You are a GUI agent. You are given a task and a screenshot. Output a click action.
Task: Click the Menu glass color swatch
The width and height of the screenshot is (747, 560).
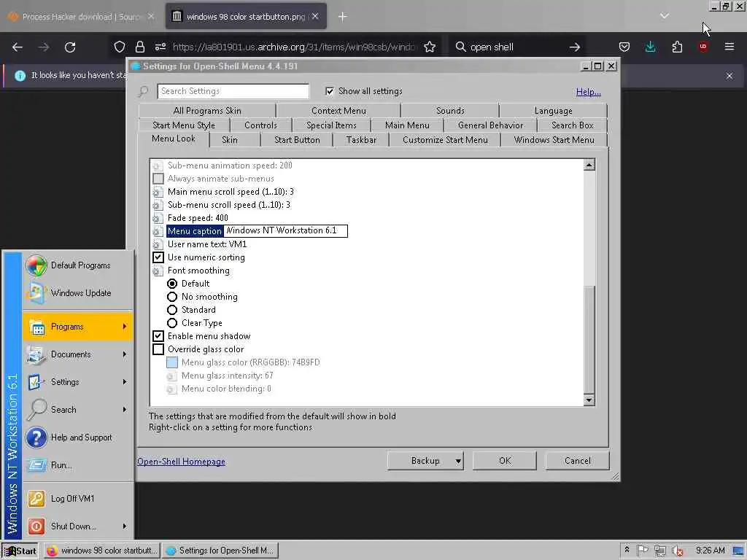[172, 362]
